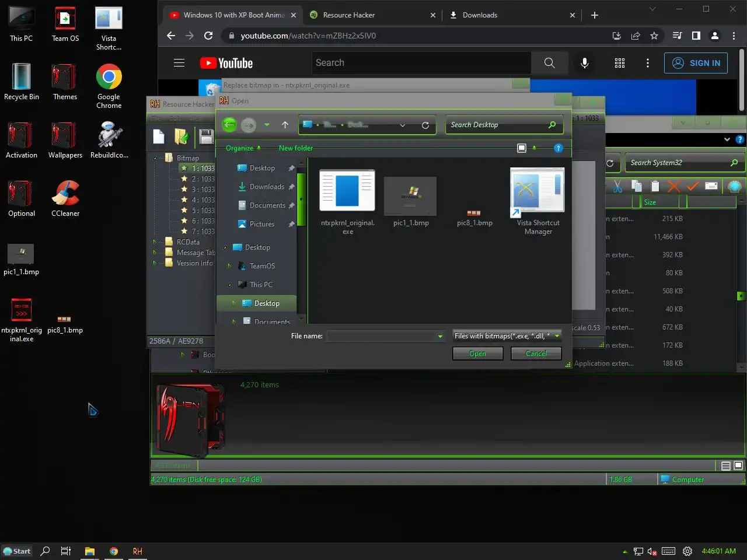This screenshot has height=560, width=747.
Task: Click the Search Desktop field
Action: pyautogui.click(x=504, y=125)
